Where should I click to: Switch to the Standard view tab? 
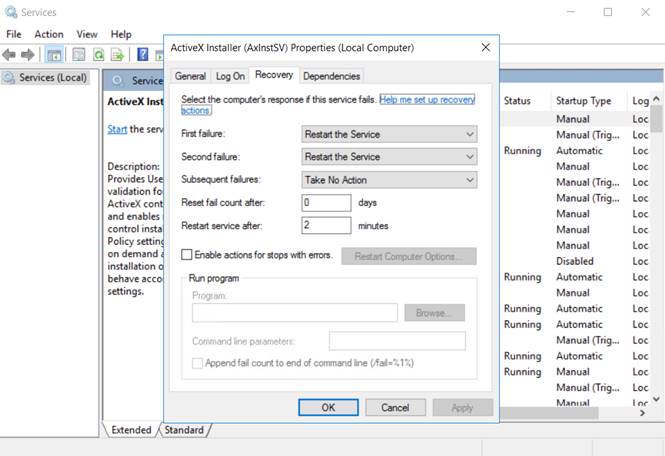[184, 430]
